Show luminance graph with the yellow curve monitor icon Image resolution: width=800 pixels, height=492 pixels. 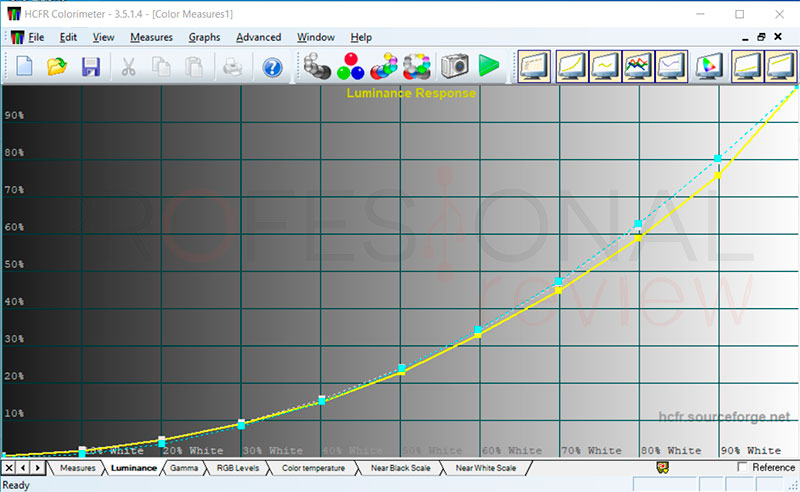point(572,66)
